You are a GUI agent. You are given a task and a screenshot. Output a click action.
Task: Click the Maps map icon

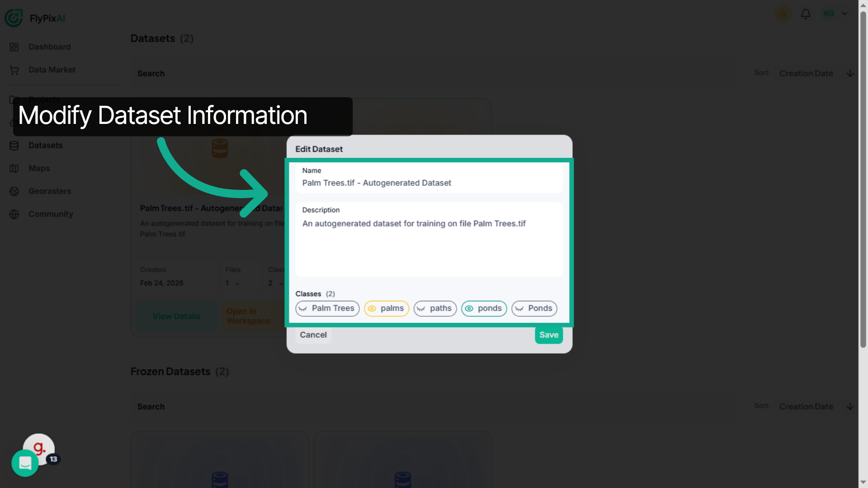[x=14, y=168]
